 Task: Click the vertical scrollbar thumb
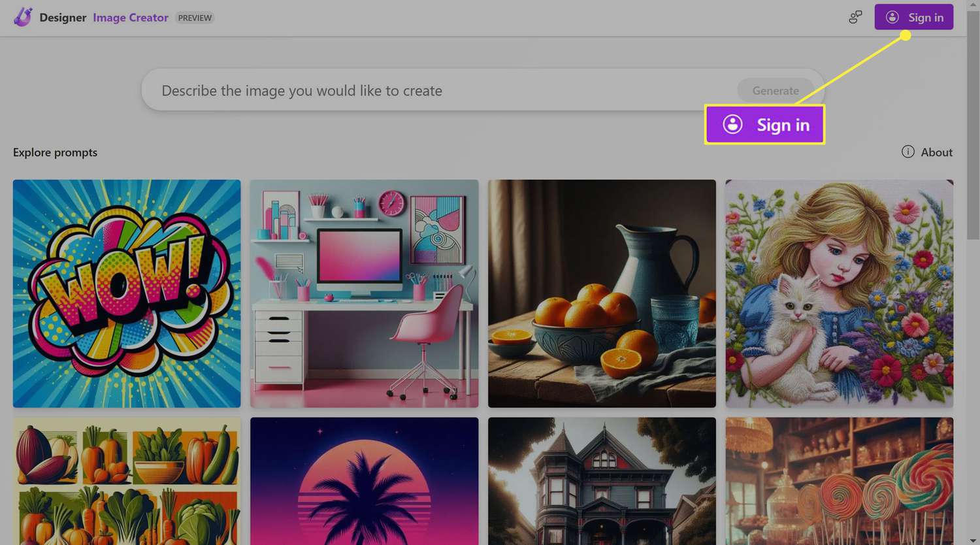[973, 124]
